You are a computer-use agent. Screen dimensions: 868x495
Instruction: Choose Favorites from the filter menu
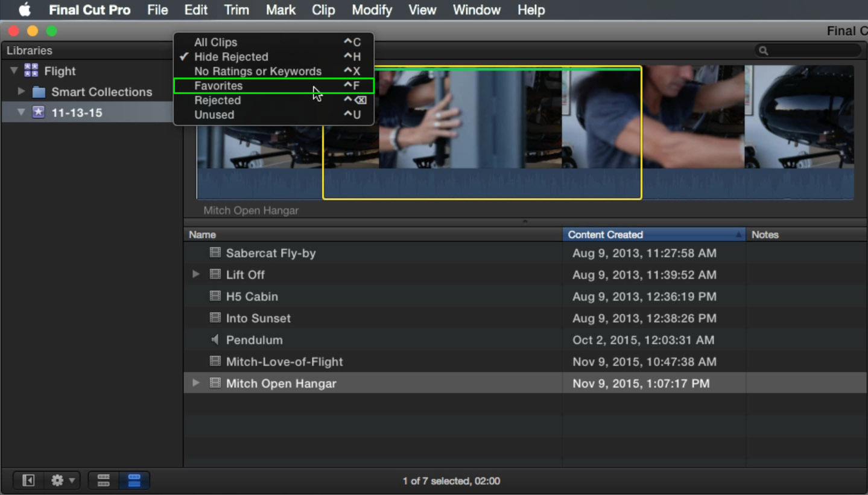(x=274, y=86)
